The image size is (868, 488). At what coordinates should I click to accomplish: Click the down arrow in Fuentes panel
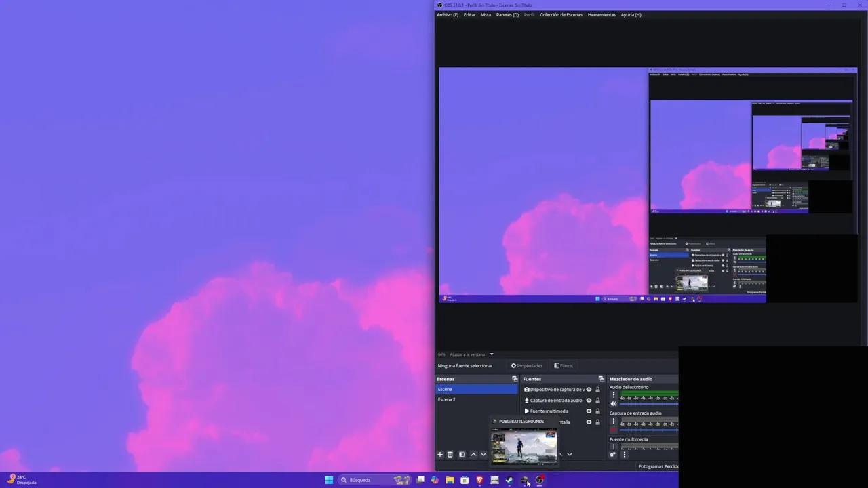coord(569,453)
